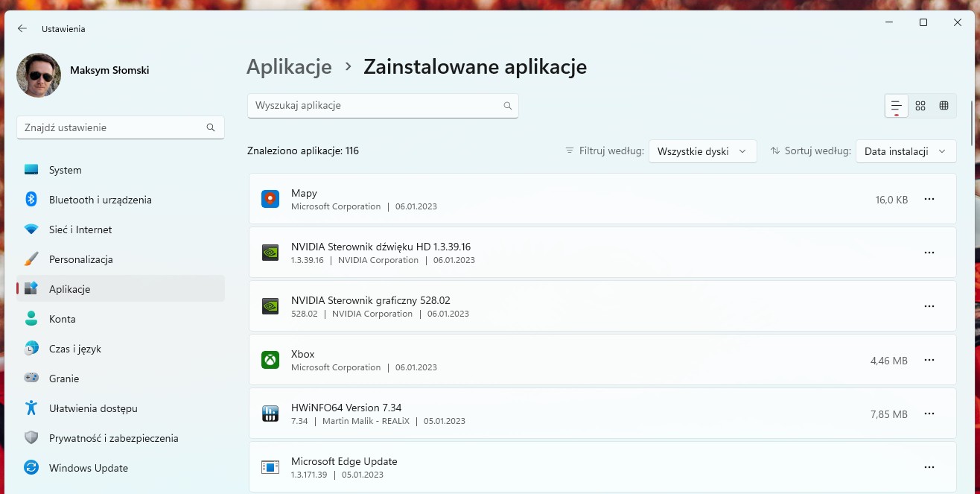Click the NVIDIA graphics driver icon
Screen dimensions: 980x494
click(270, 306)
